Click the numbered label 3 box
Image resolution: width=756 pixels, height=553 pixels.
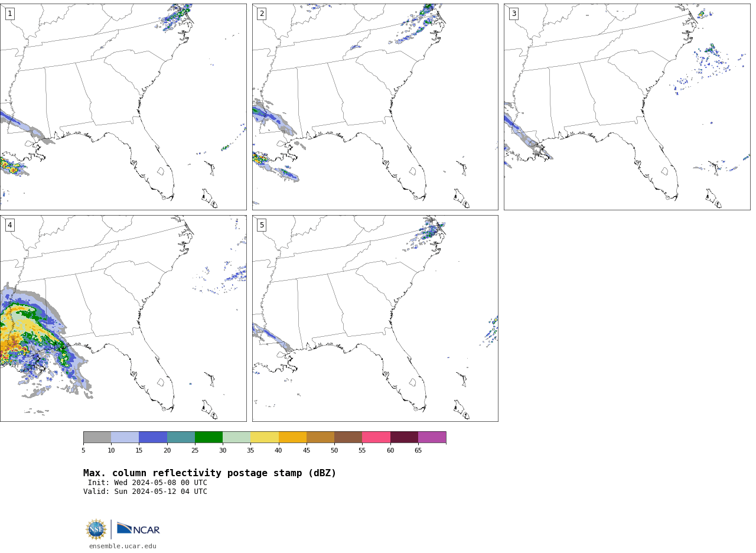point(514,14)
